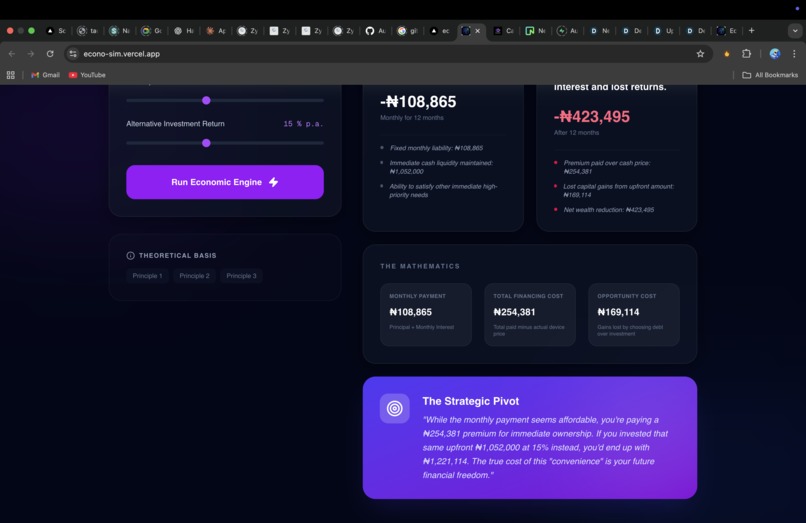Select the Opportunity Cost ₦169,114 card

tap(634, 314)
